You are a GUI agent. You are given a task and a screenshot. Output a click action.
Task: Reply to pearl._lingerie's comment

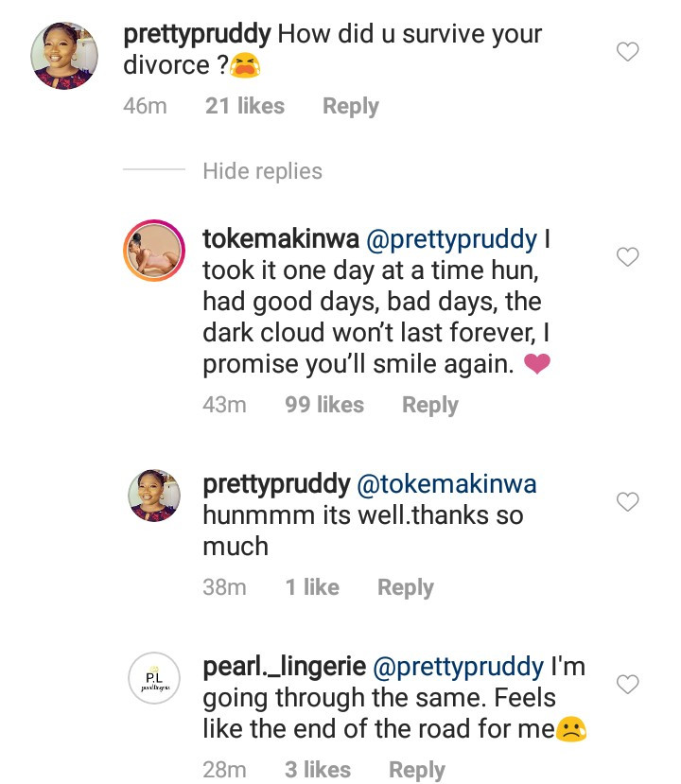(x=417, y=770)
